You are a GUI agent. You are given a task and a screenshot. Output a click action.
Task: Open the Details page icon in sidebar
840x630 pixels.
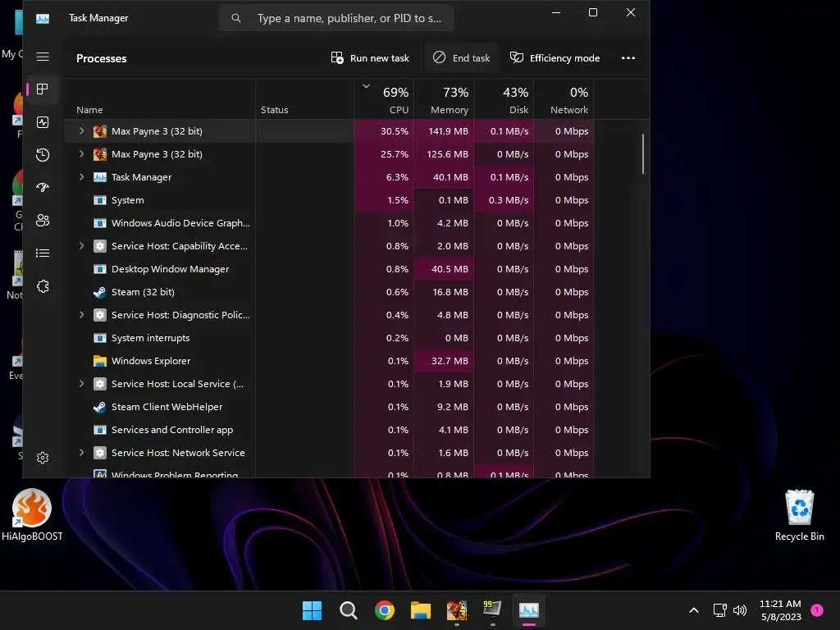[43, 253]
